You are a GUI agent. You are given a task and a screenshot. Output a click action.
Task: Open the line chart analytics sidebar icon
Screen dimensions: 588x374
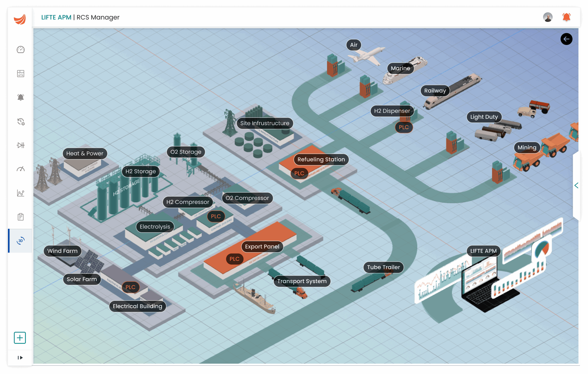pyautogui.click(x=21, y=193)
